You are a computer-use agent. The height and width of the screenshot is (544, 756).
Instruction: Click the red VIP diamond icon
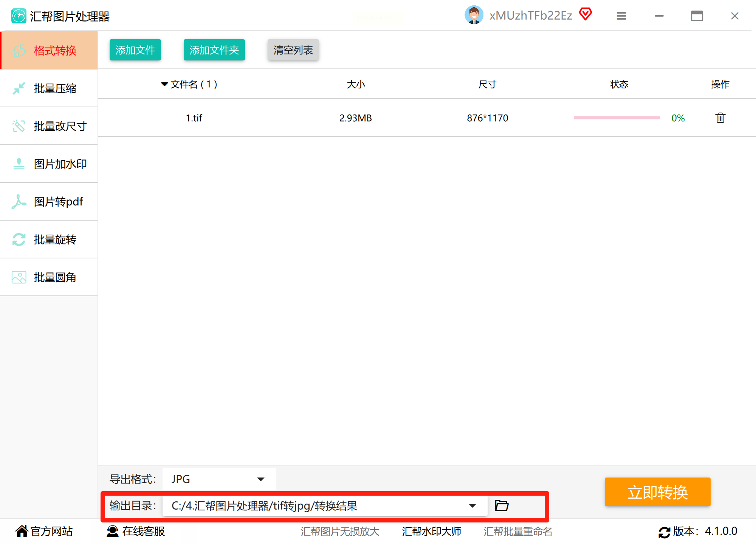click(586, 14)
